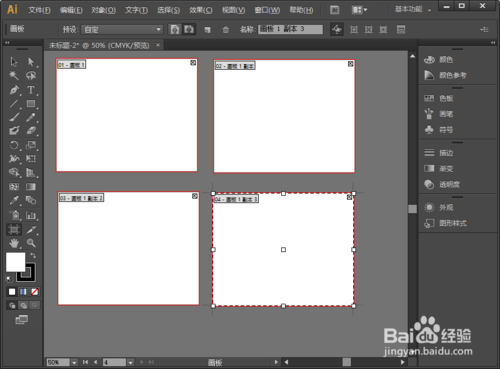This screenshot has height=369, width=500.
Task: Toggle portrait orientation button
Action: point(175,29)
